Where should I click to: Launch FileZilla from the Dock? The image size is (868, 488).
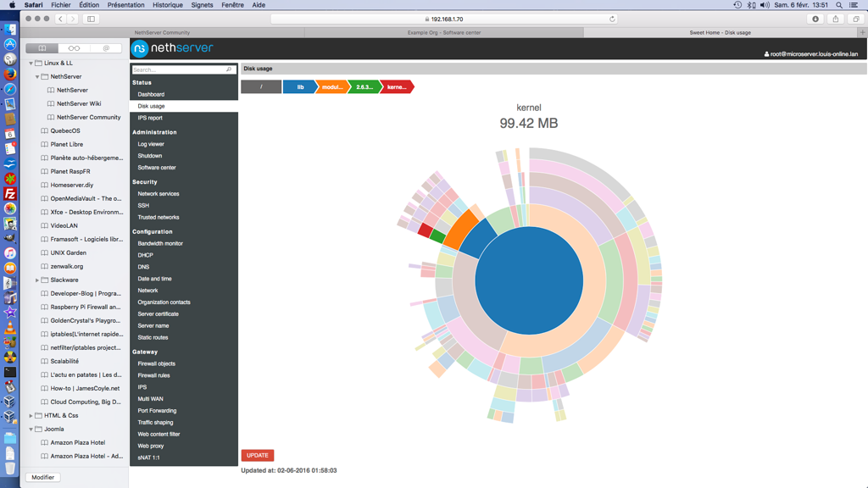click(10, 194)
